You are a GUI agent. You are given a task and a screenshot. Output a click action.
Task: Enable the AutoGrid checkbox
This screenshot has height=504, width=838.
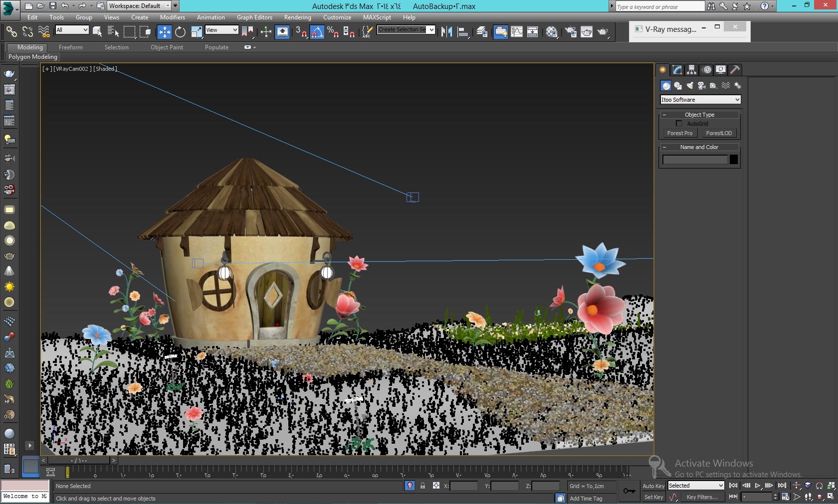pos(679,124)
